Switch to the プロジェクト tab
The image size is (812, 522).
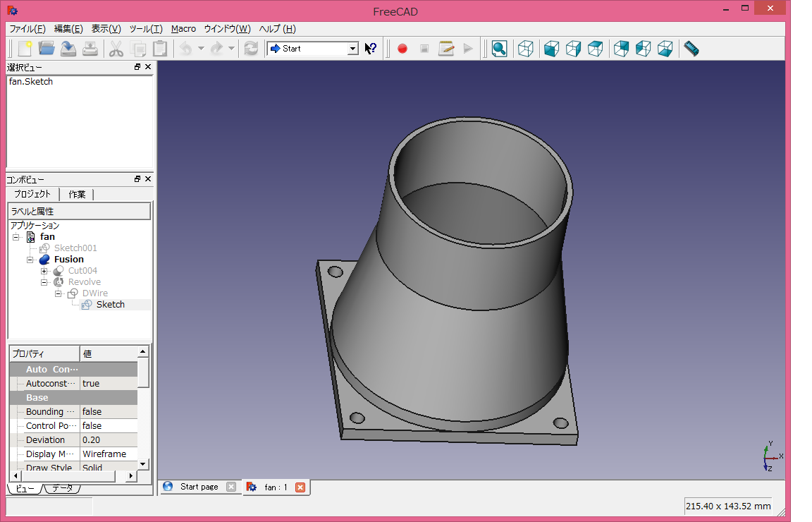[32, 195]
